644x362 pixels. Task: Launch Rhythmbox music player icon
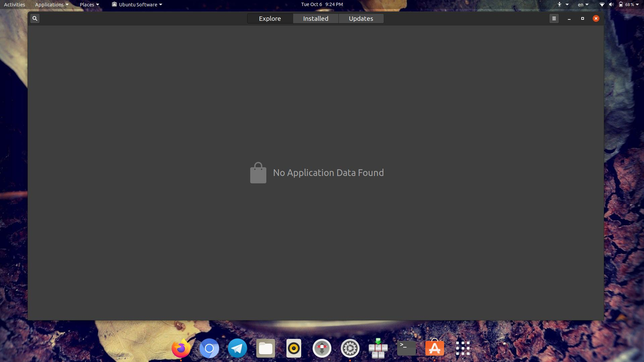294,349
